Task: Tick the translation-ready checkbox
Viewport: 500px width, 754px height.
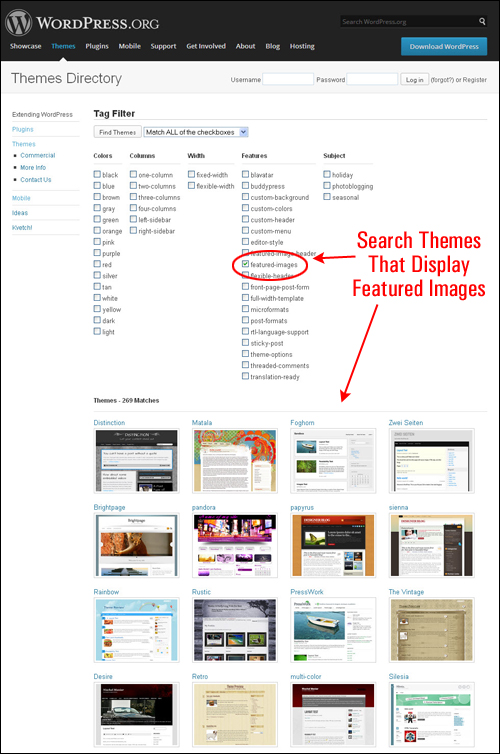Action: pyautogui.click(x=245, y=376)
